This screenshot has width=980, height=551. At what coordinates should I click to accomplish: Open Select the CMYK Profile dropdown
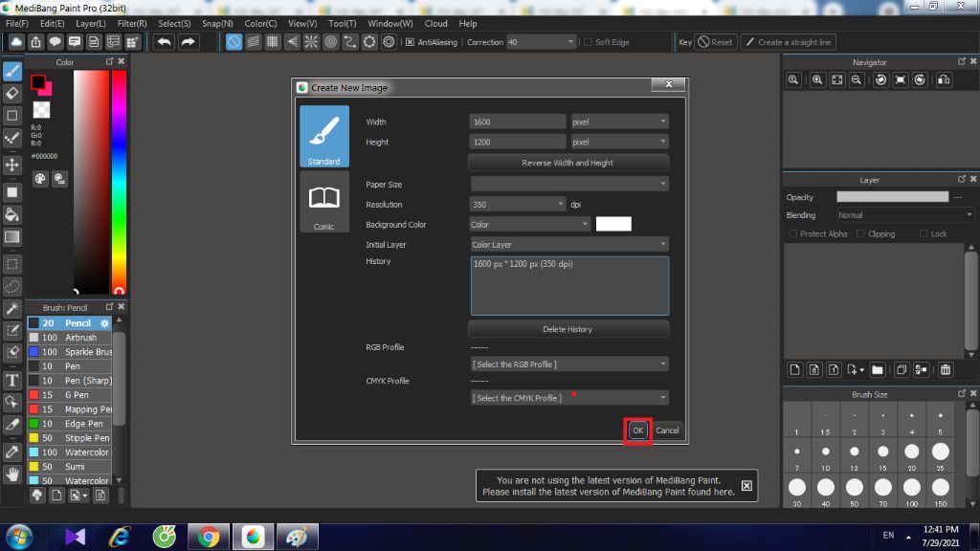569,397
